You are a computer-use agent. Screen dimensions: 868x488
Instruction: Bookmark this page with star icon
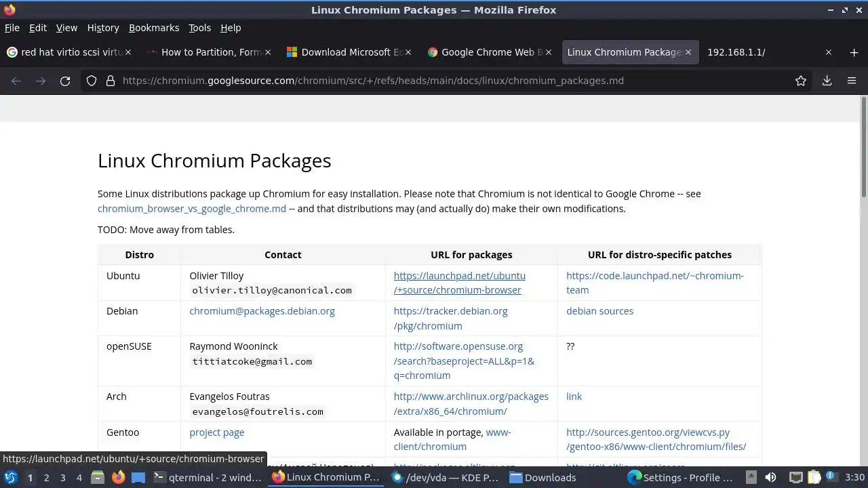pos(801,81)
